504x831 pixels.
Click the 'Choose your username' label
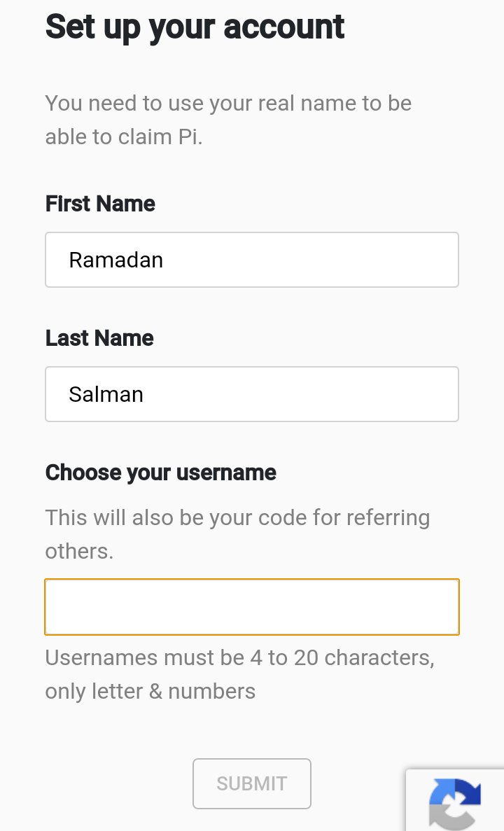[x=161, y=473]
